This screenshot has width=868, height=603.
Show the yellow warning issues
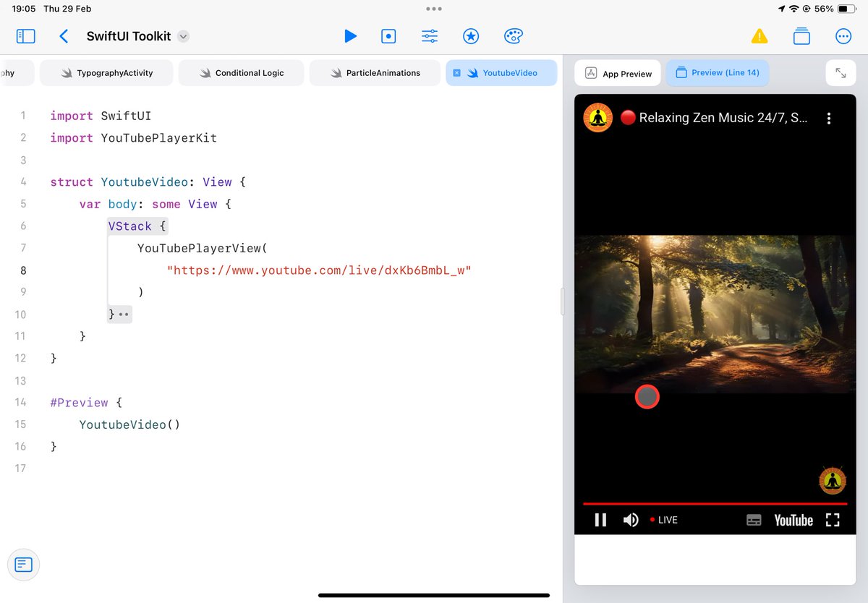click(759, 36)
